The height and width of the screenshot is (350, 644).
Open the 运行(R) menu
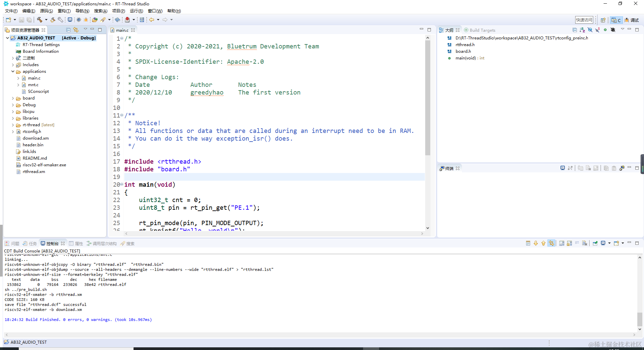point(136,11)
